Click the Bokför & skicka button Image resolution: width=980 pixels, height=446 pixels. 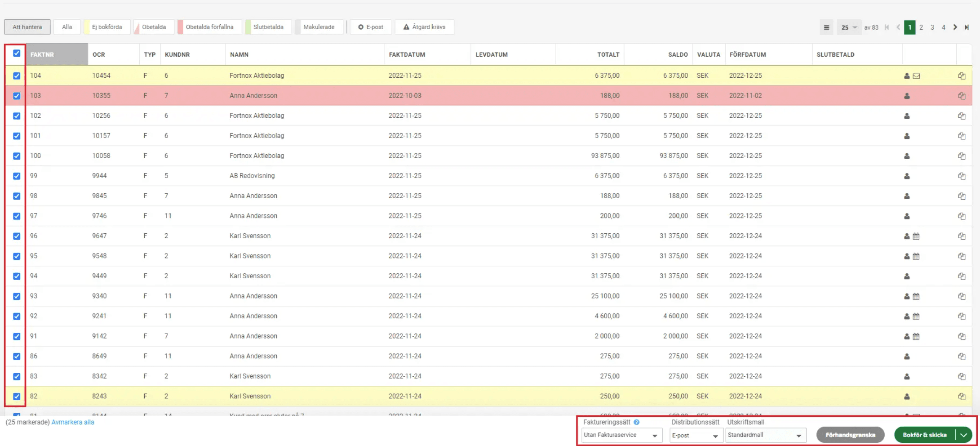click(x=925, y=435)
